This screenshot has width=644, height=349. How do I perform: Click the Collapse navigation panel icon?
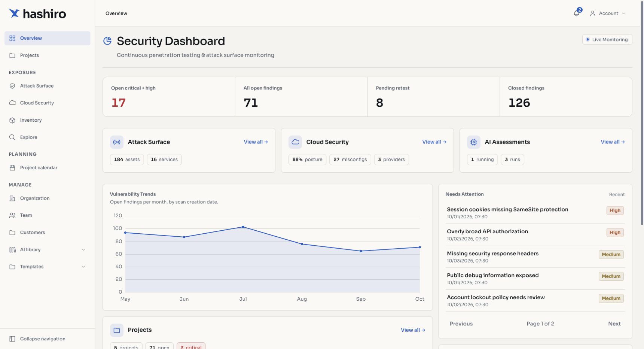click(x=12, y=339)
